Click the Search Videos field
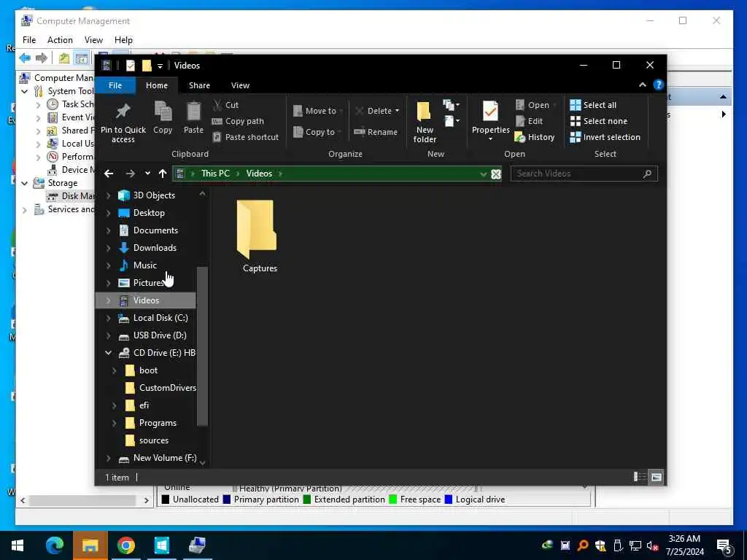Screen dimensions: 747x560 tap(584, 174)
